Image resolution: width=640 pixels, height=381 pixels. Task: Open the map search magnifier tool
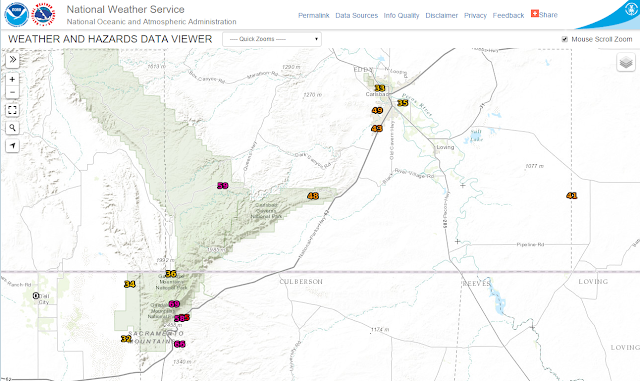point(13,128)
